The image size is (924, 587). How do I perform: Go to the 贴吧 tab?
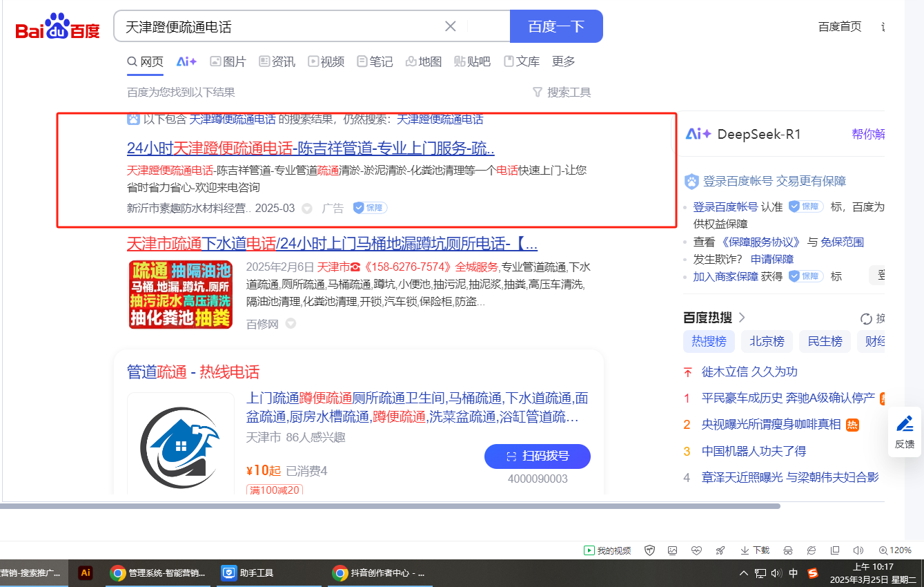pos(473,61)
